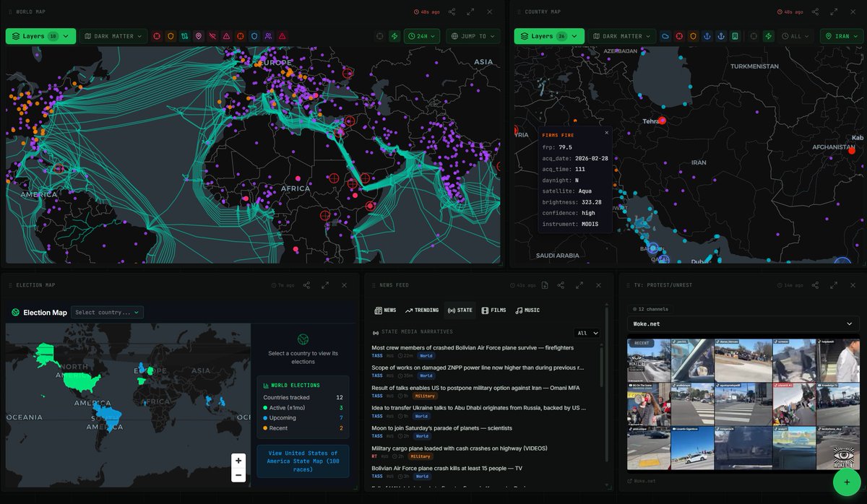This screenshot has height=504, width=867.
Task: Click Woke.net link below video grid
Action: (x=642, y=481)
